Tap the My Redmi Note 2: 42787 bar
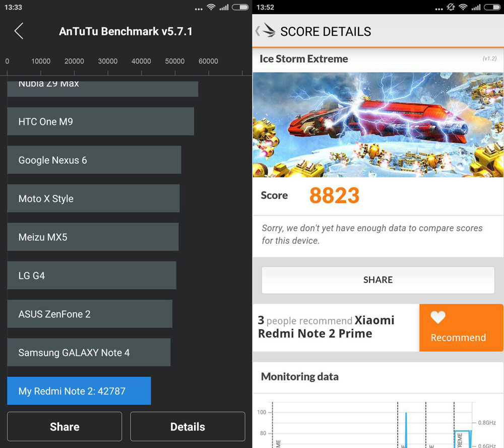 tap(79, 391)
